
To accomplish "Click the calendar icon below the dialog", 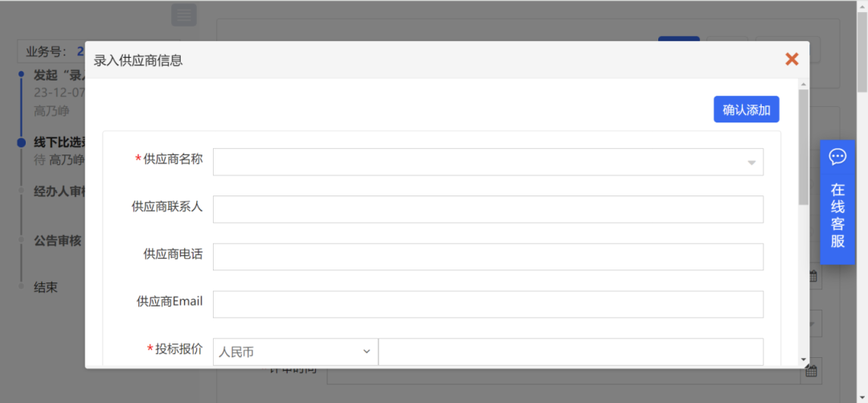I will tap(812, 371).
